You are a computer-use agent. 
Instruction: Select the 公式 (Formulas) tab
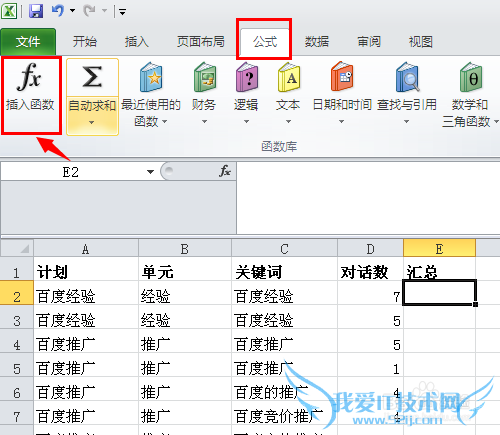[x=265, y=42]
